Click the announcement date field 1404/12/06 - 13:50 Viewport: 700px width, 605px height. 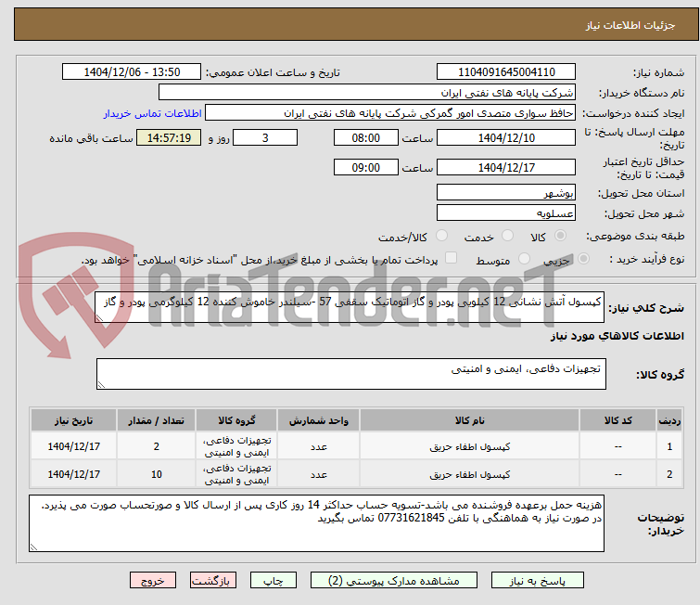132,72
